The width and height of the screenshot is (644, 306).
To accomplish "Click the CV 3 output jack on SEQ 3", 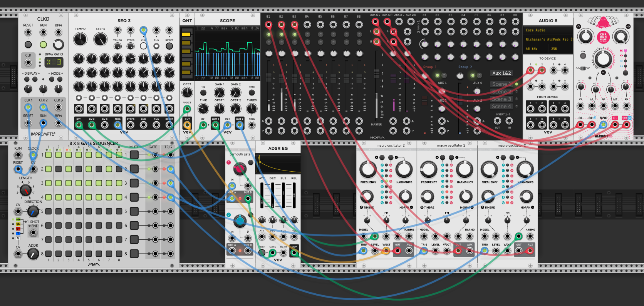I will tap(104, 125).
